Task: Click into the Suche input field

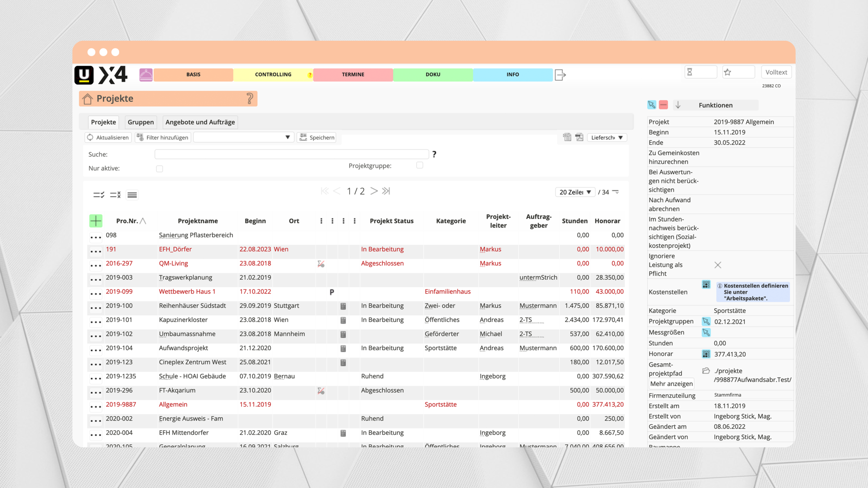Action: pos(291,154)
